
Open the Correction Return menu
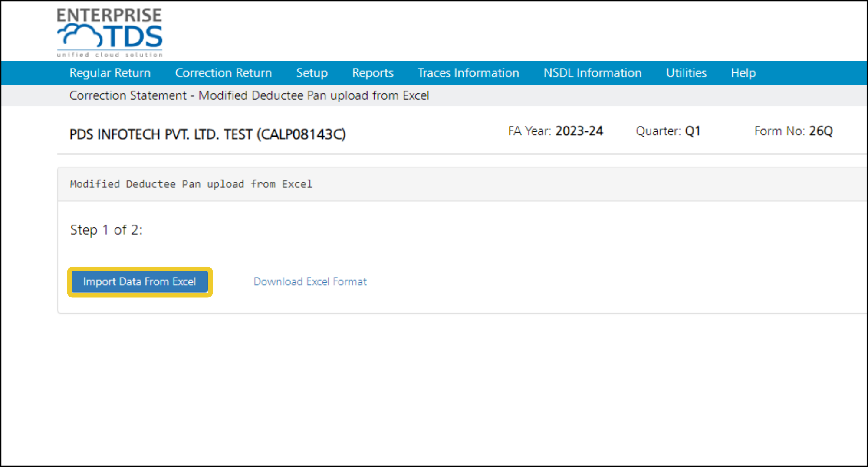point(223,73)
